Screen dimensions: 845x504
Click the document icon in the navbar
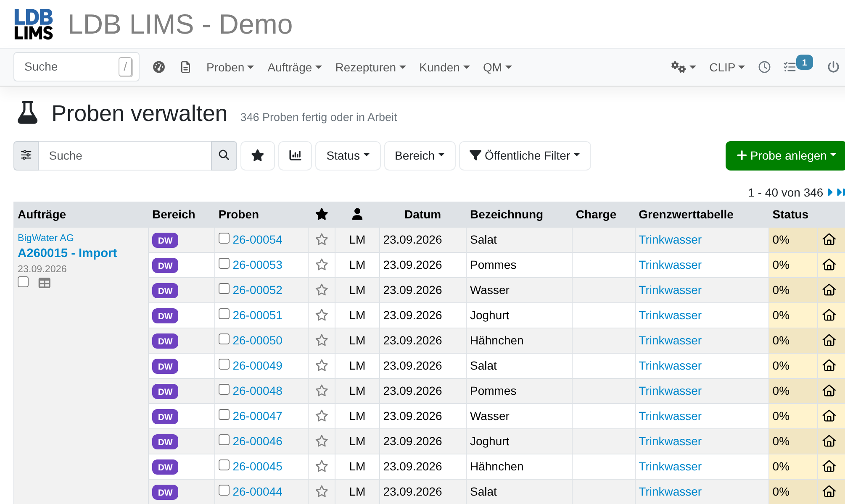click(x=185, y=67)
